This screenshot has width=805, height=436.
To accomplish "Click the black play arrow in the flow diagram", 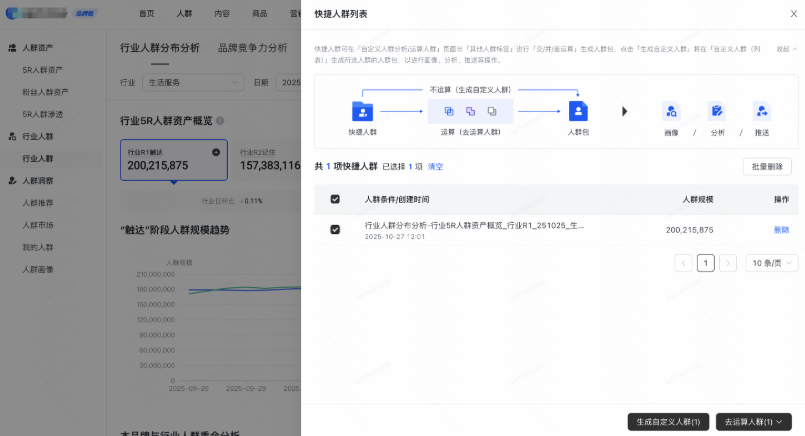I will click(624, 111).
